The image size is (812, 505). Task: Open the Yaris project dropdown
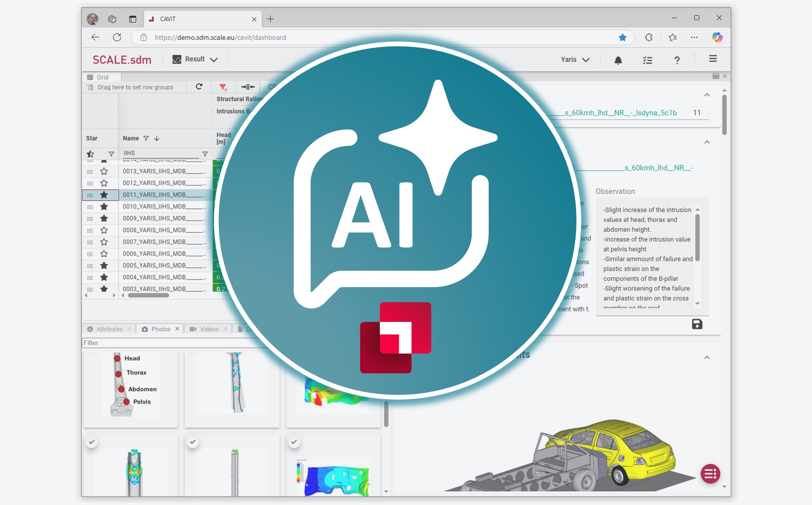[575, 59]
